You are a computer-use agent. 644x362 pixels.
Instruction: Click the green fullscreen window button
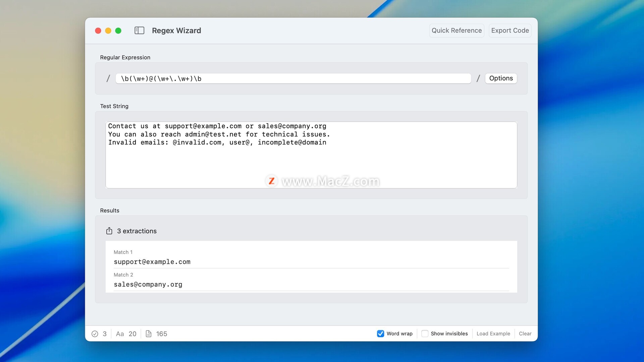(118, 31)
